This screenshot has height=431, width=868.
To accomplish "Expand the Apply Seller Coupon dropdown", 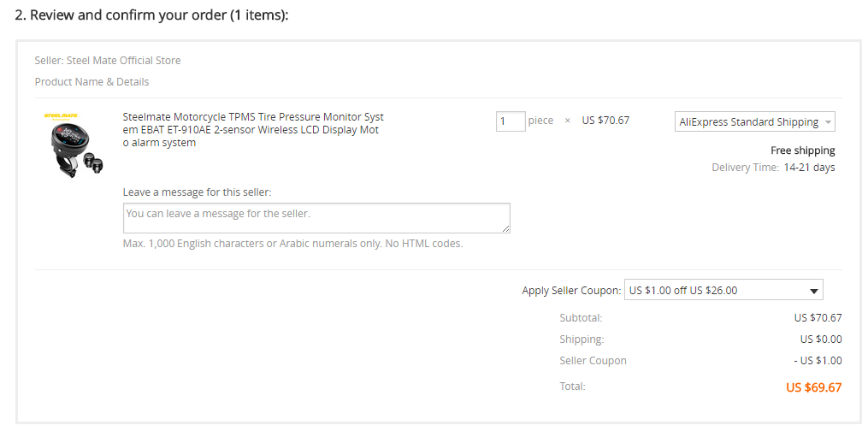I will (723, 291).
